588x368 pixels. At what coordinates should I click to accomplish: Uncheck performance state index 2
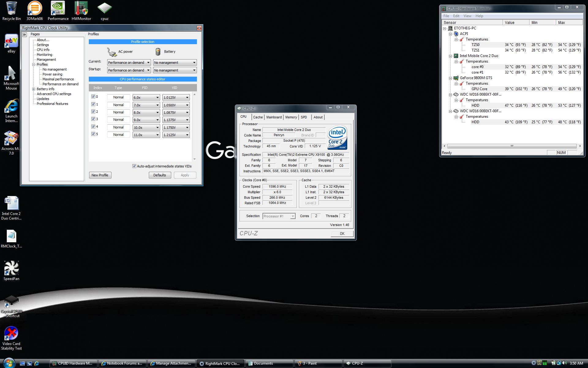pos(93,112)
